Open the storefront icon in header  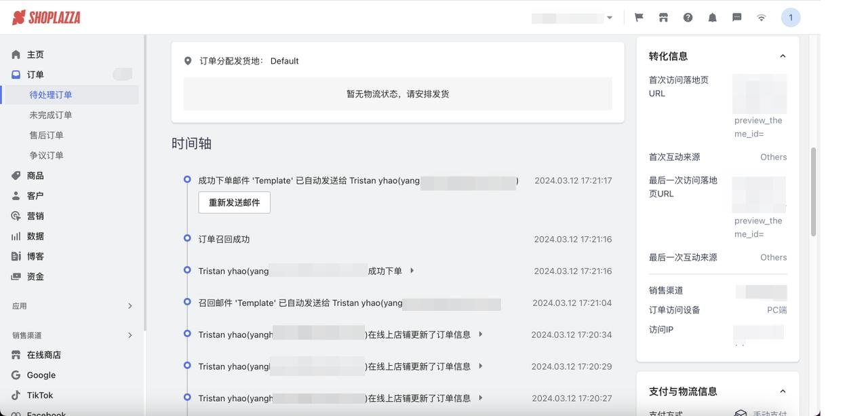coord(663,18)
